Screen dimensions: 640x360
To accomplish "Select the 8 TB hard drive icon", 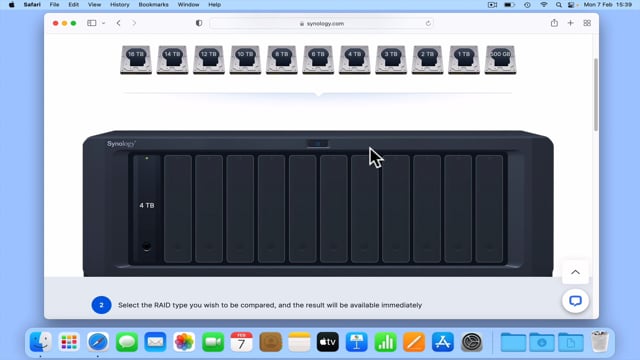I will [x=282, y=60].
